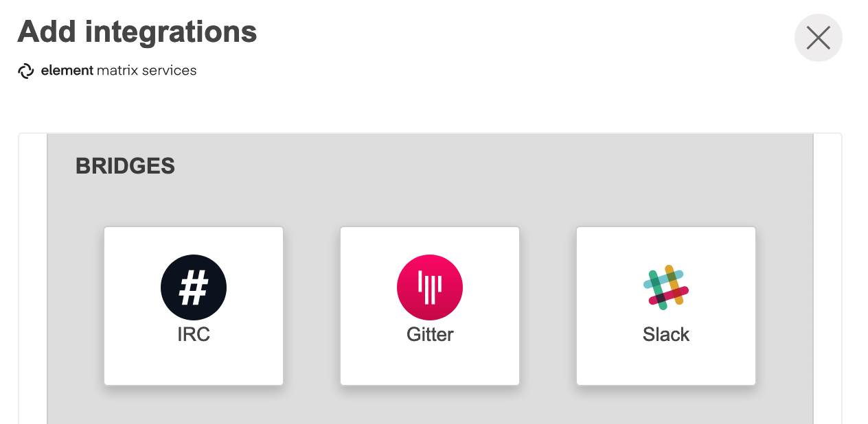The height and width of the screenshot is (424, 868).
Task: Click the colorful Slack logo icon
Action: tap(666, 285)
